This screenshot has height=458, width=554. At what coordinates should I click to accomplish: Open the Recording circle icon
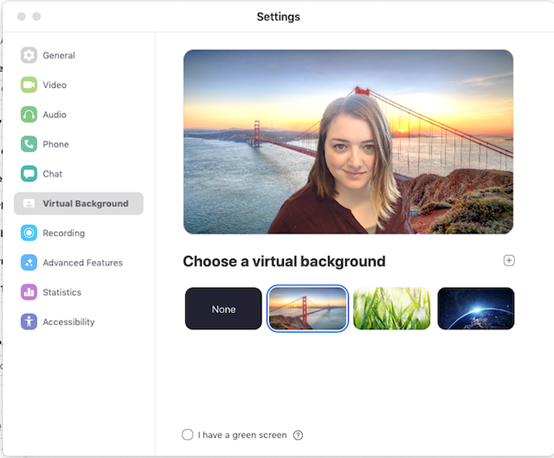pyautogui.click(x=29, y=233)
